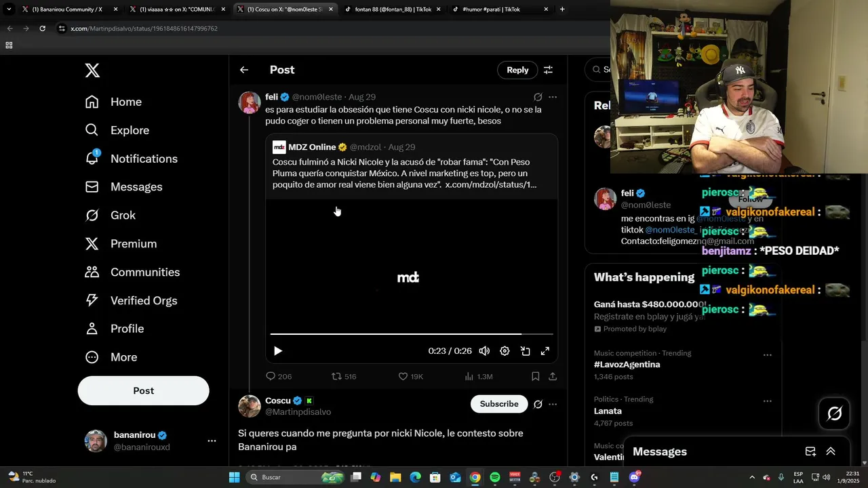Open Notifications in the sidebar
This screenshot has width=868, height=488.
coord(131,159)
